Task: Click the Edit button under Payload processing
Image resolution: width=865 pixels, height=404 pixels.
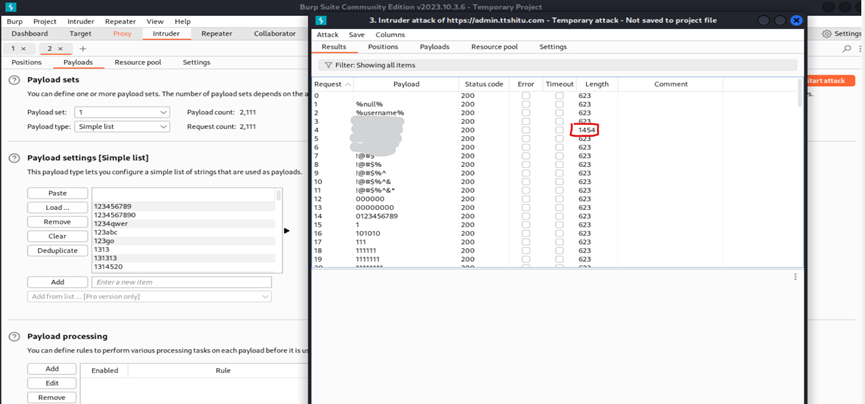Action: [52, 383]
